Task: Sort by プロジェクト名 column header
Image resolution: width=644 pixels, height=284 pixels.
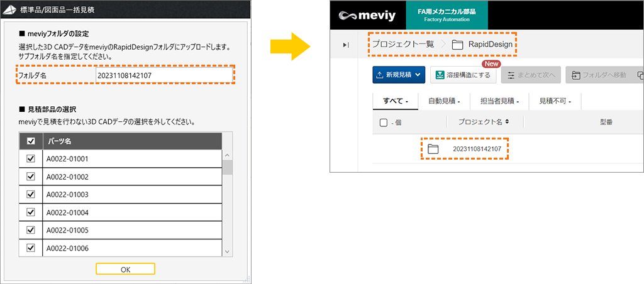Action: point(484,122)
